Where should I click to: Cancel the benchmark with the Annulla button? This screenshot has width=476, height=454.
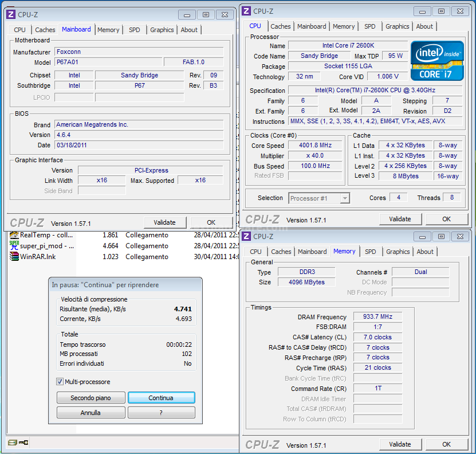point(91,413)
